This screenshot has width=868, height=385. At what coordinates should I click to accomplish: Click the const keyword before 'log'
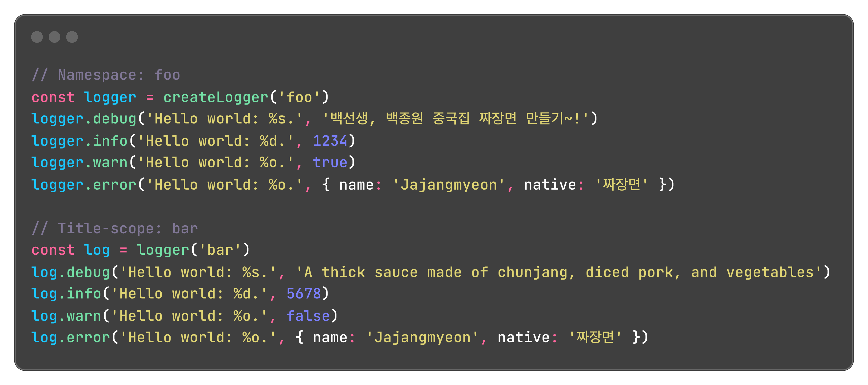pyautogui.click(x=53, y=250)
